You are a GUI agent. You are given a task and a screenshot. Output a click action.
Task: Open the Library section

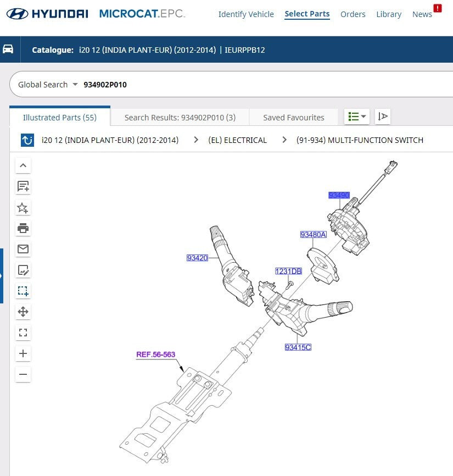389,14
